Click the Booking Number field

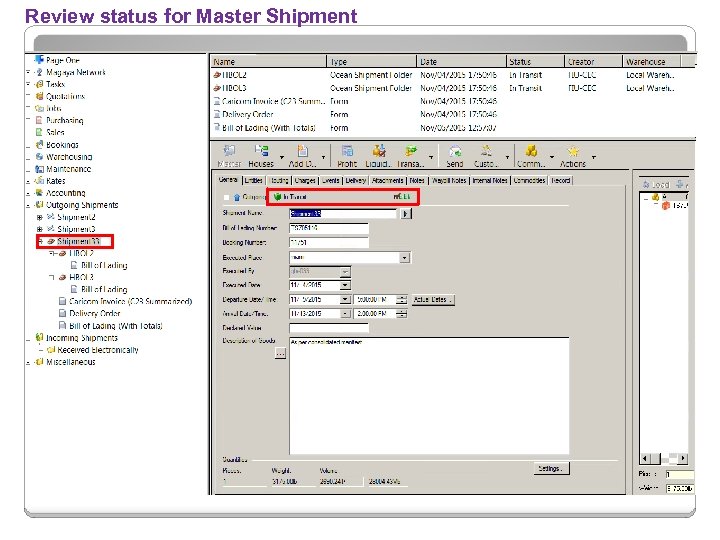[329, 242]
